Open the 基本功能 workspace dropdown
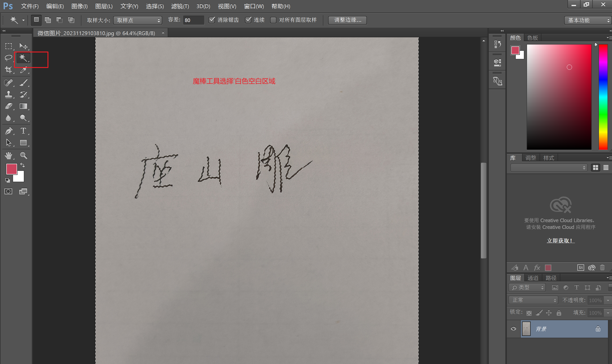This screenshot has height=364, width=612. 588,20
